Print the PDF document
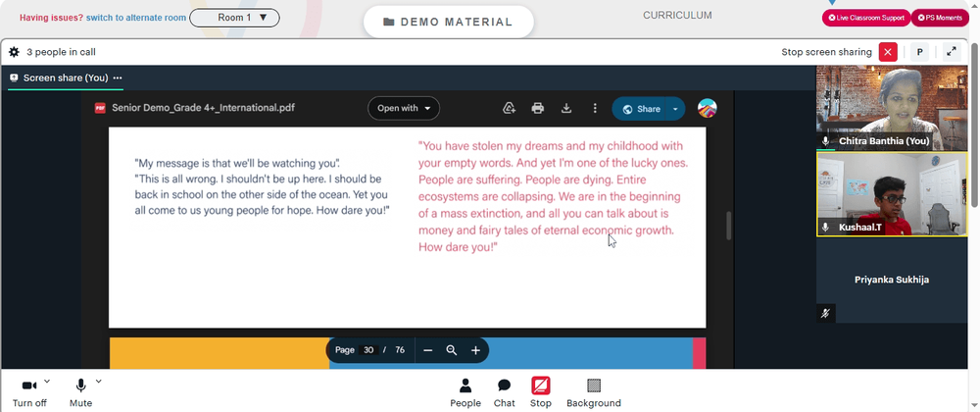The height and width of the screenshot is (412, 980). click(537, 108)
